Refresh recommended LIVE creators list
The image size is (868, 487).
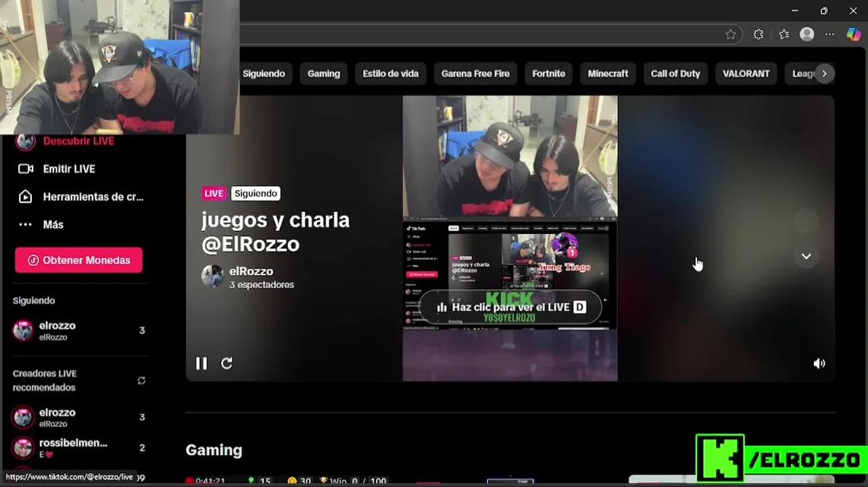pyautogui.click(x=141, y=380)
